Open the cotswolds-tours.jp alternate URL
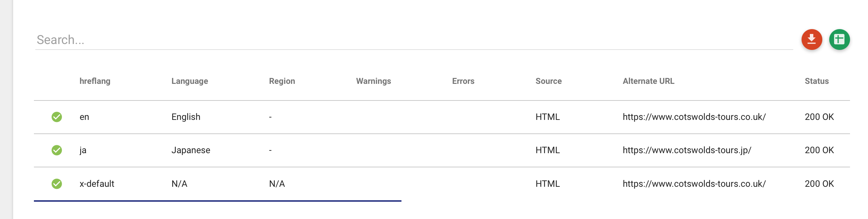This screenshot has height=219, width=868. [687, 150]
